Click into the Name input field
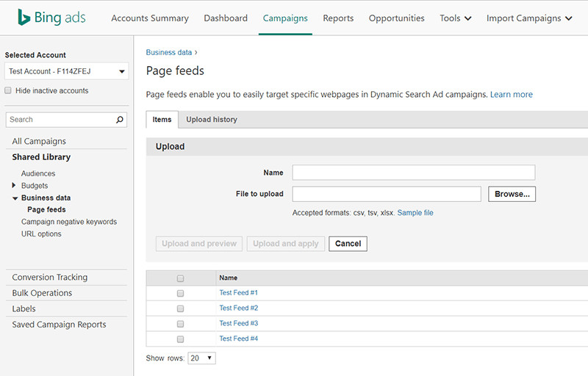The width and height of the screenshot is (588, 376). pyautogui.click(x=413, y=173)
